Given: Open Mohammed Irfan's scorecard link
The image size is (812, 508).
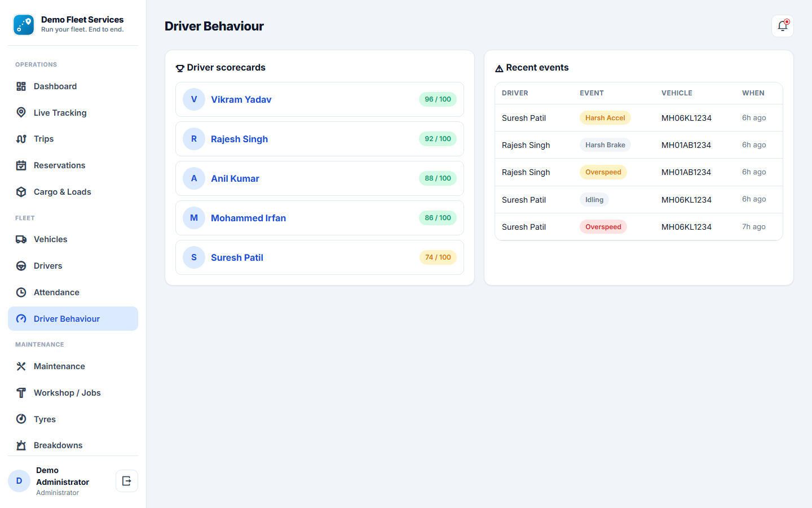Looking at the screenshot, I should (x=248, y=218).
